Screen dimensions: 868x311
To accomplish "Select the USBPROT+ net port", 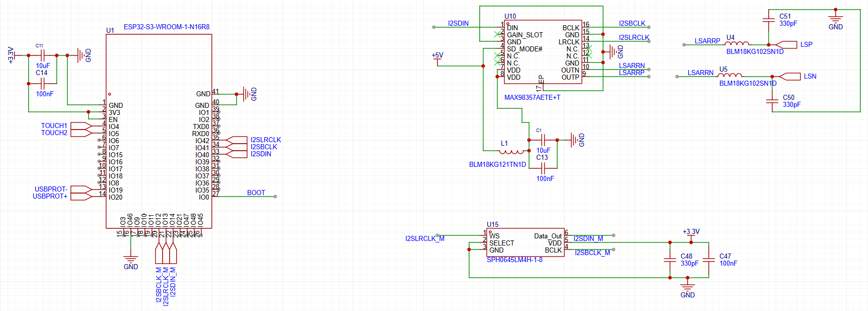I will coord(82,197).
